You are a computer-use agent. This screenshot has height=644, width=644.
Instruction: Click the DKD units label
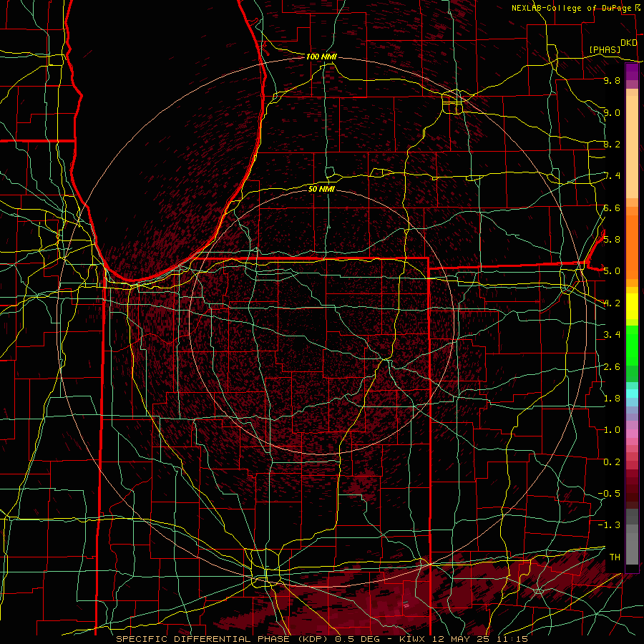point(629,43)
